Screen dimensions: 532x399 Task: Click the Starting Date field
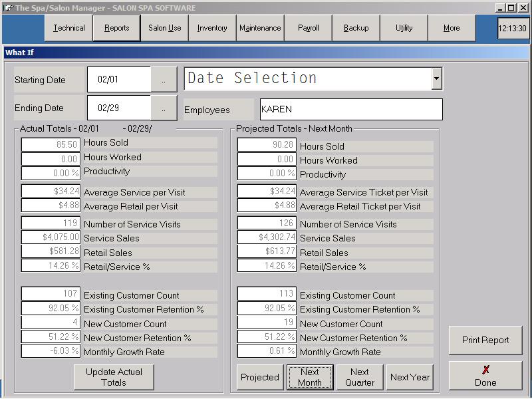tap(119, 80)
